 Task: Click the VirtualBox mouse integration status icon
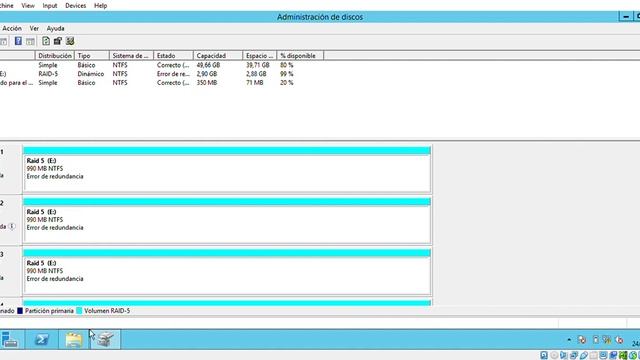pyautogui.click(x=633, y=356)
